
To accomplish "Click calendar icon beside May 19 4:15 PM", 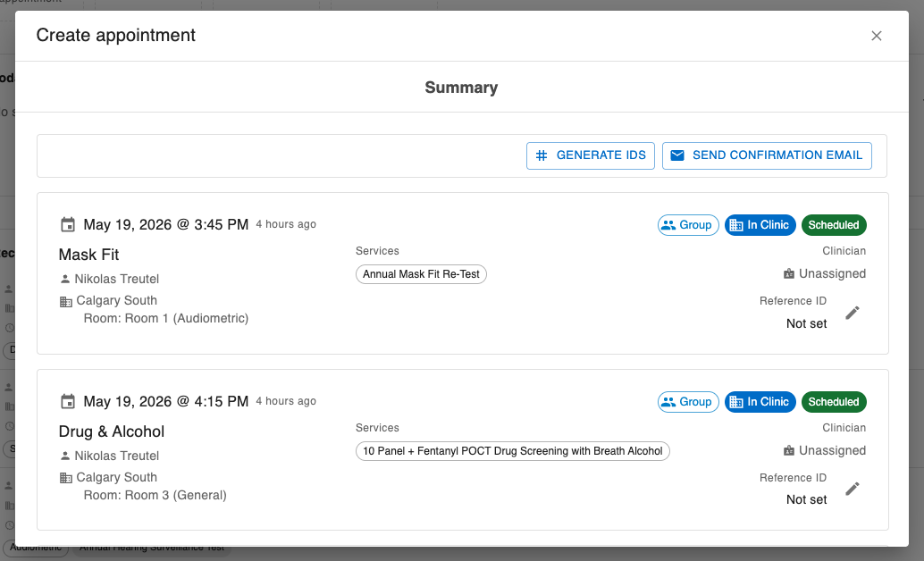I will pyautogui.click(x=68, y=401).
